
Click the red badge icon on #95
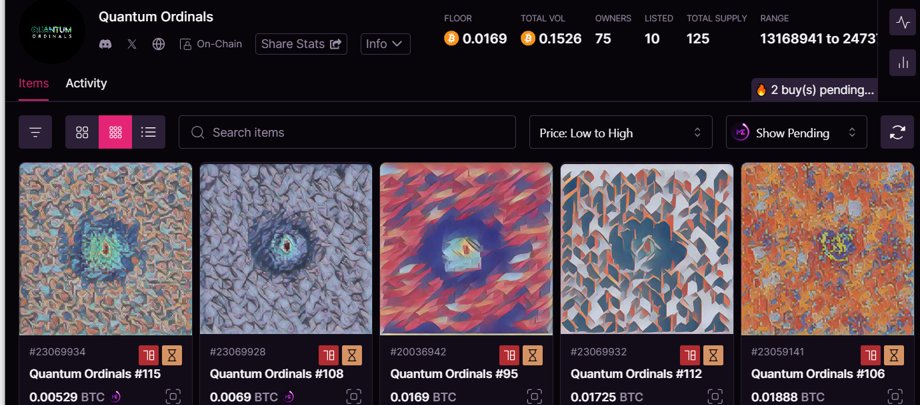tap(510, 355)
